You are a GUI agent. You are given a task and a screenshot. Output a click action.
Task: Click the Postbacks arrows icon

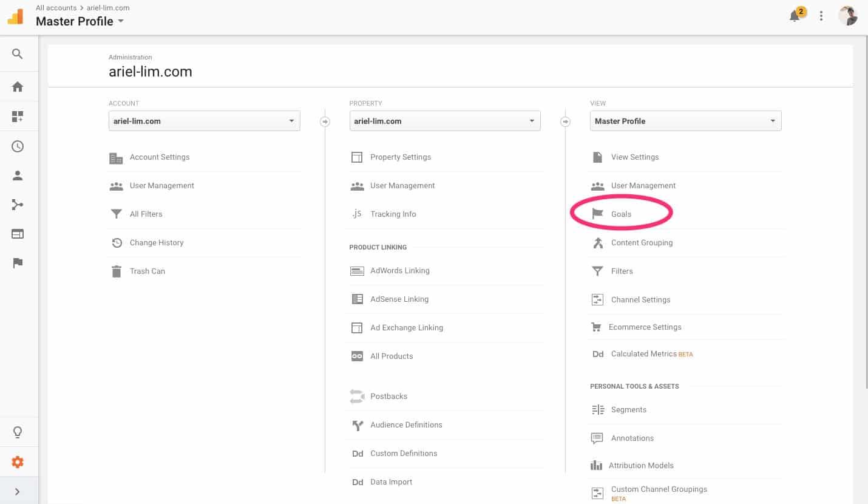point(357,396)
